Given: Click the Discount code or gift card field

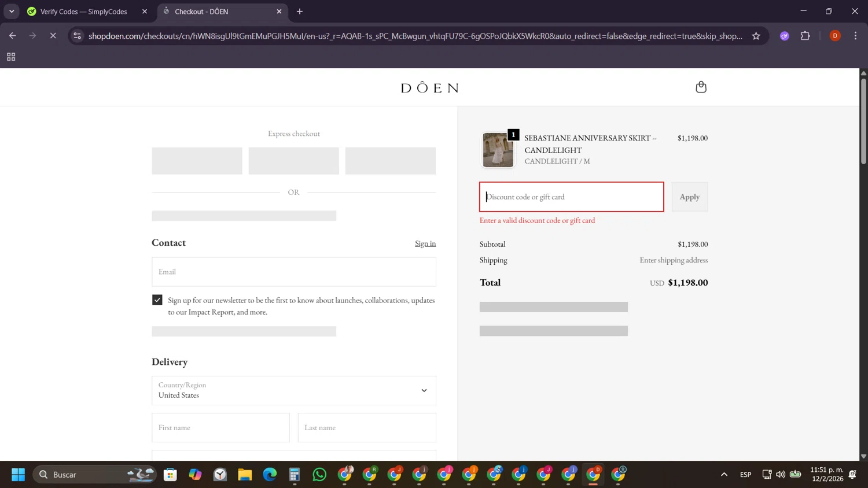Looking at the screenshot, I should click(572, 197).
